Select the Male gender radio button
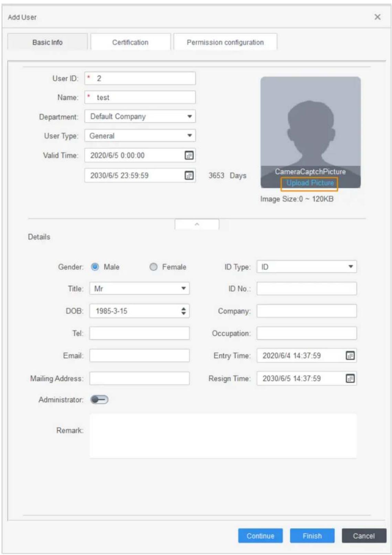The image size is (392, 555). 95,267
